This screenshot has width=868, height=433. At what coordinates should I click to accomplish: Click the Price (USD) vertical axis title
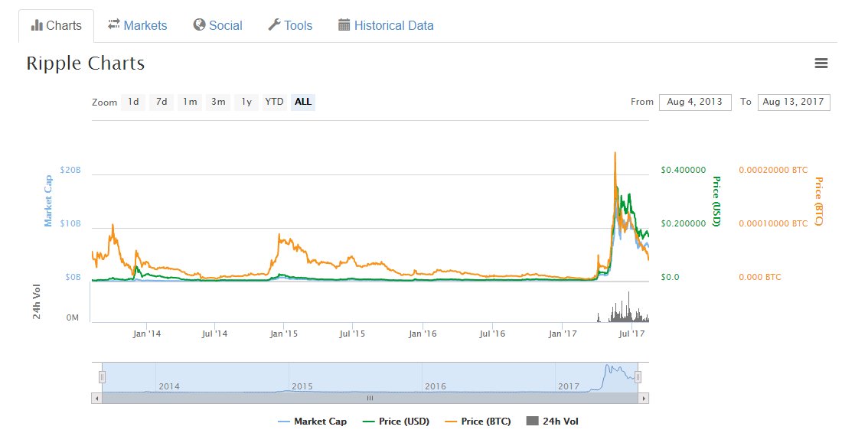(716, 201)
